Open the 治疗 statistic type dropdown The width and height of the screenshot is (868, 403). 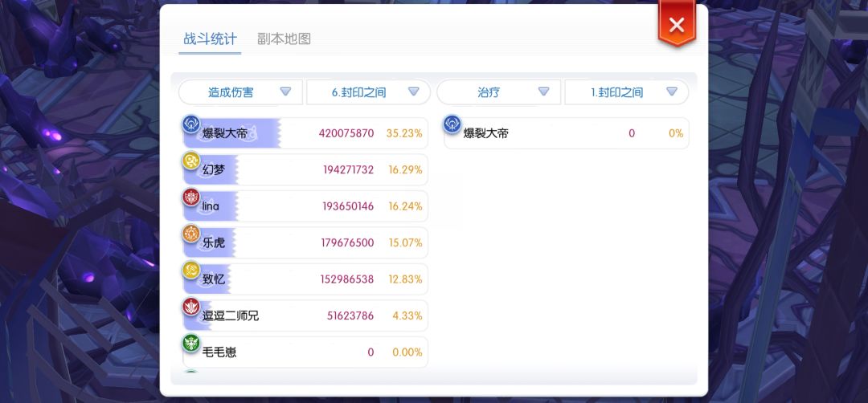point(499,92)
